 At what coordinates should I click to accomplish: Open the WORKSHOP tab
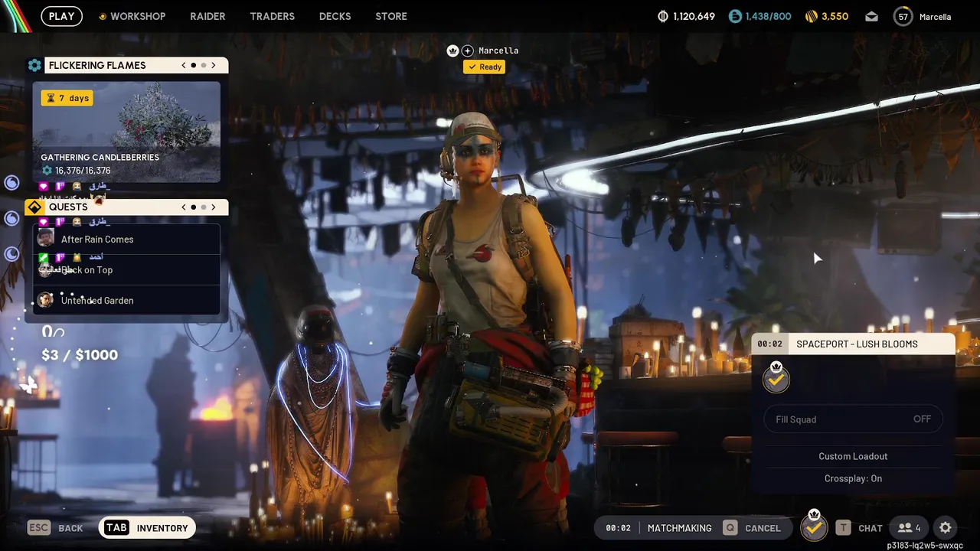point(132,16)
